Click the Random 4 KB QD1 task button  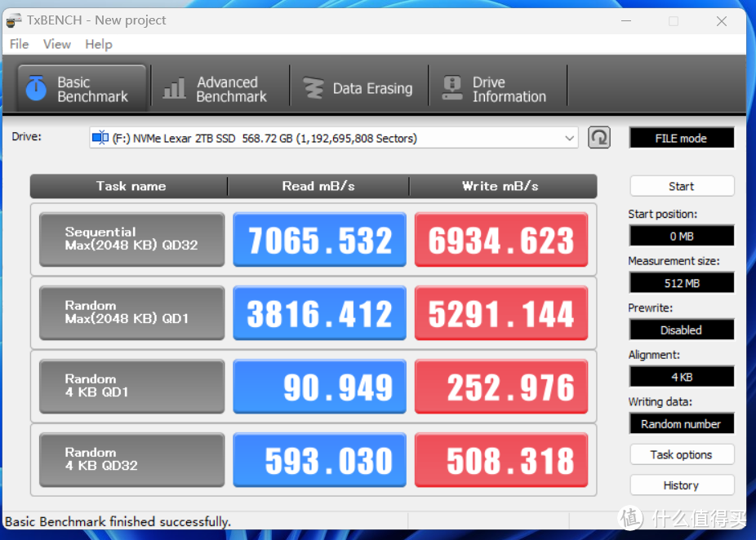pyautogui.click(x=132, y=387)
